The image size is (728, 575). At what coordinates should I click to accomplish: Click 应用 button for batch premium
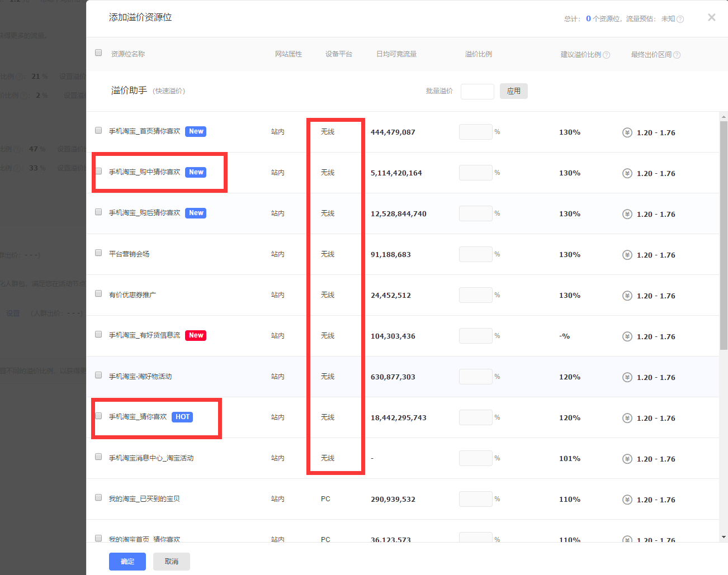pos(514,91)
